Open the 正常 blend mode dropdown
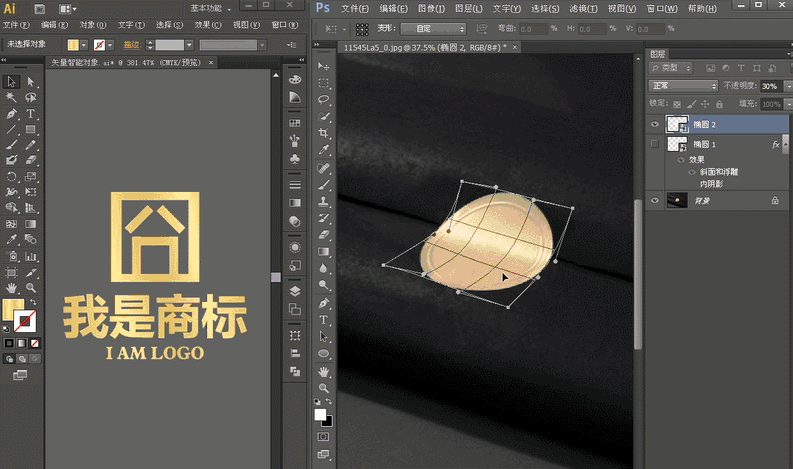Screen dimensions: 793x469 tap(682, 86)
